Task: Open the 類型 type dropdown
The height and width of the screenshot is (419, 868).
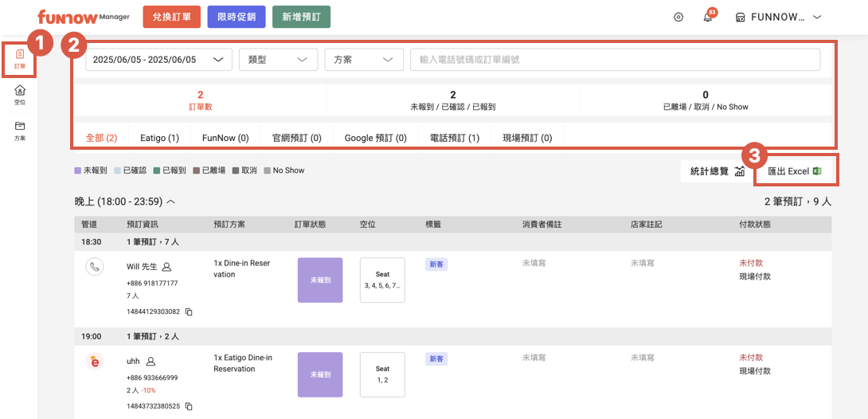Action: pos(278,60)
